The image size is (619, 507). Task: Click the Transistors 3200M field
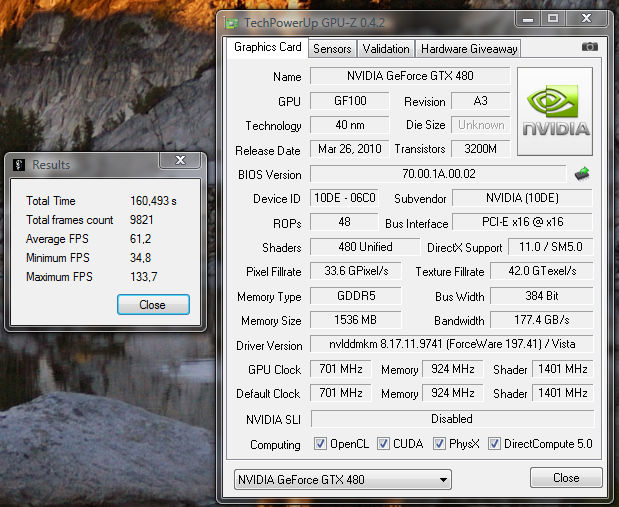coord(480,149)
